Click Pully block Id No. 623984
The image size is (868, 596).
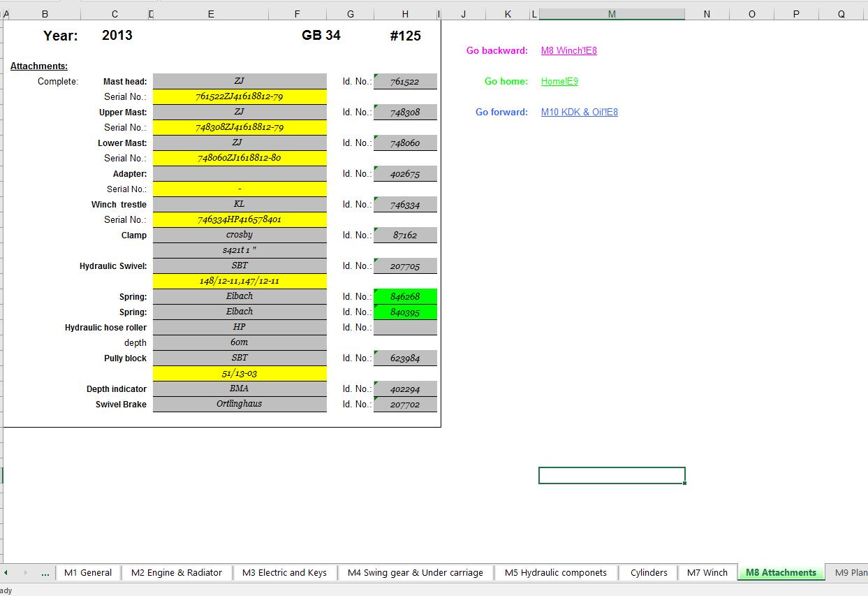405,358
